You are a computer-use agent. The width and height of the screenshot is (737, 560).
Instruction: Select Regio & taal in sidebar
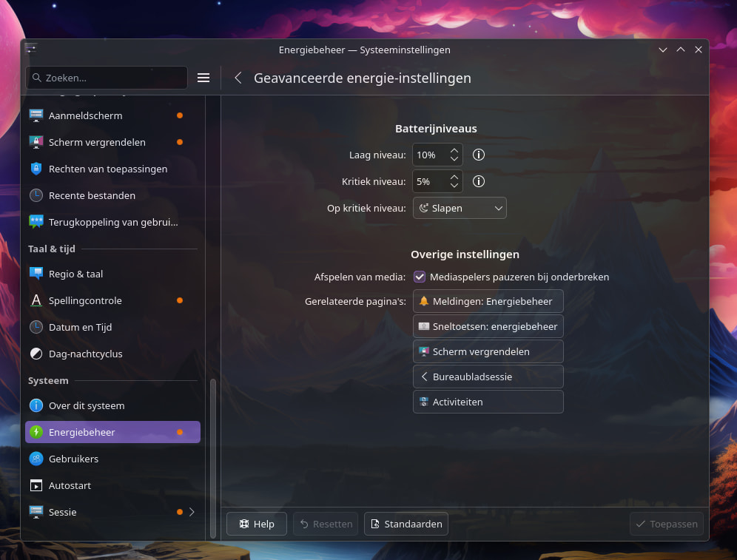pos(75,274)
